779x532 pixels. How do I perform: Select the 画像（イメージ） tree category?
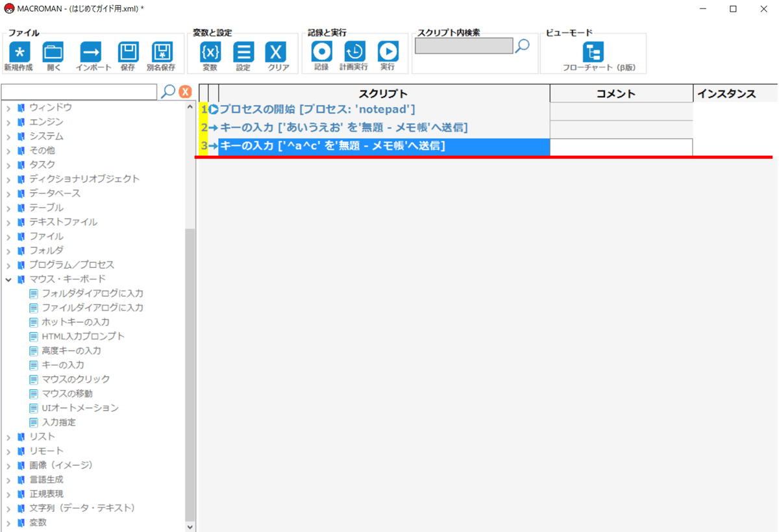click(x=61, y=465)
